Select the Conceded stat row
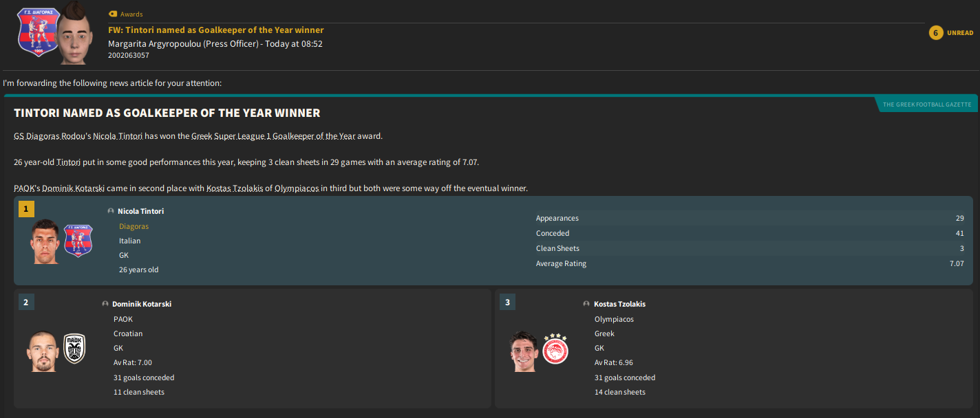The height and width of the screenshot is (418, 980). 749,233
